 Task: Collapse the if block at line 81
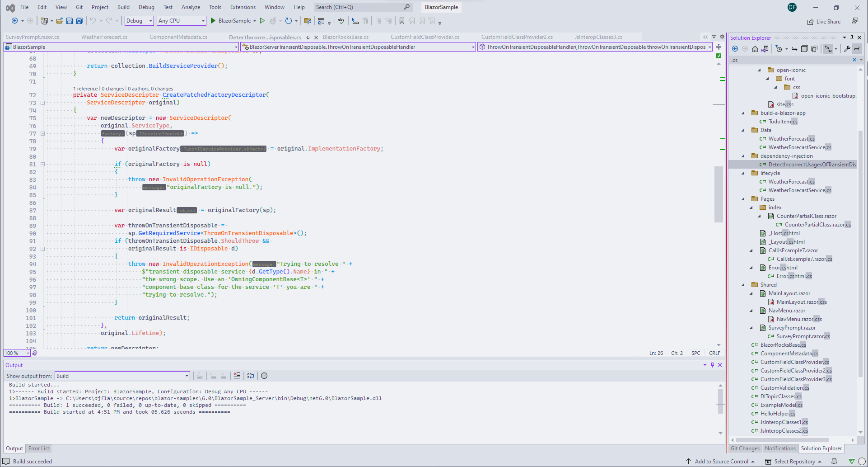[x=42, y=164]
